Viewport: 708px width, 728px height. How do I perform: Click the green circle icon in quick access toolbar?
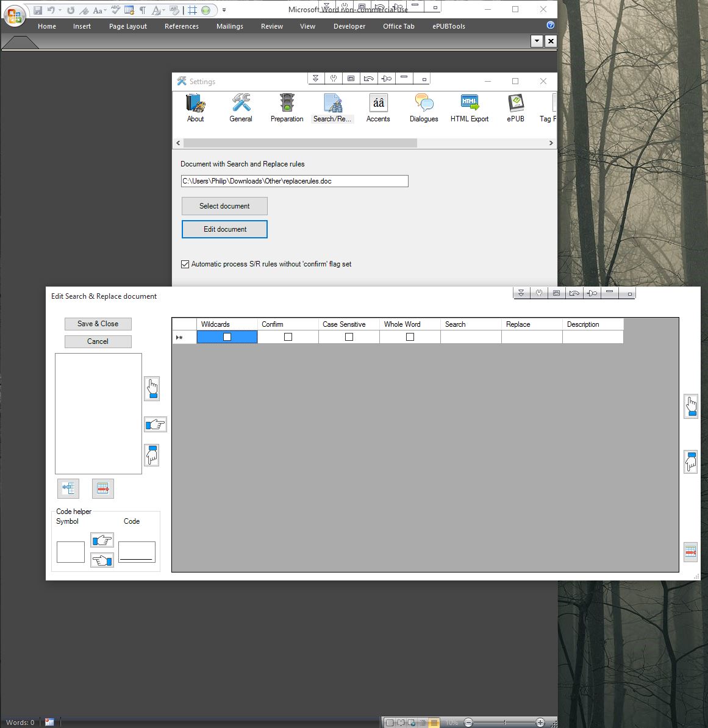pyautogui.click(x=206, y=10)
